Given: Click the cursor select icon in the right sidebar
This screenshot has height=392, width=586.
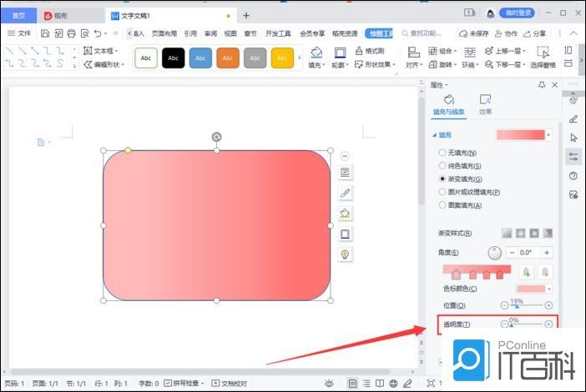Looking at the screenshot, I should click(573, 138).
